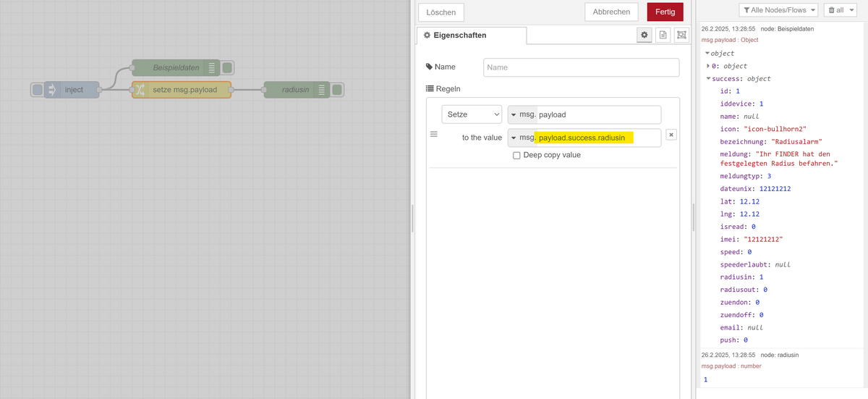Image resolution: width=868 pixels, height=399 pixels.
Task: Click the node: radiusin debug header
Action: click(x=780, y=356)
